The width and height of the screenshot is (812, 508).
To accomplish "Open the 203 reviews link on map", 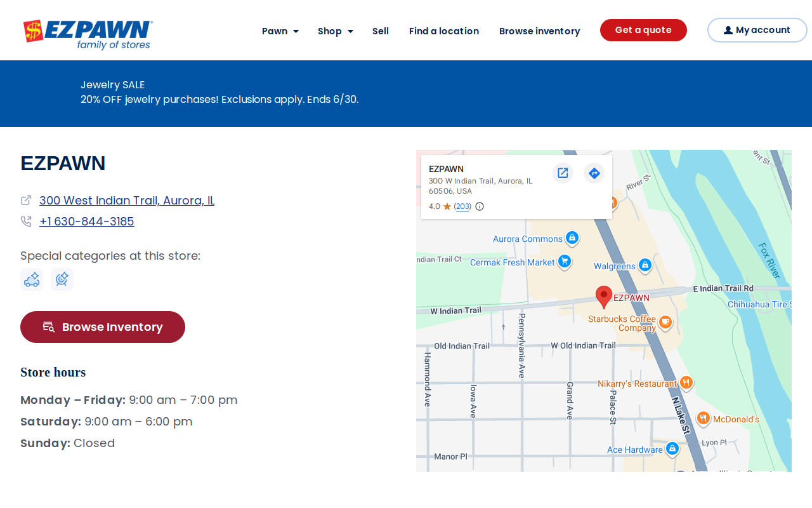I will pyautogui.click(x=463, y=206).
